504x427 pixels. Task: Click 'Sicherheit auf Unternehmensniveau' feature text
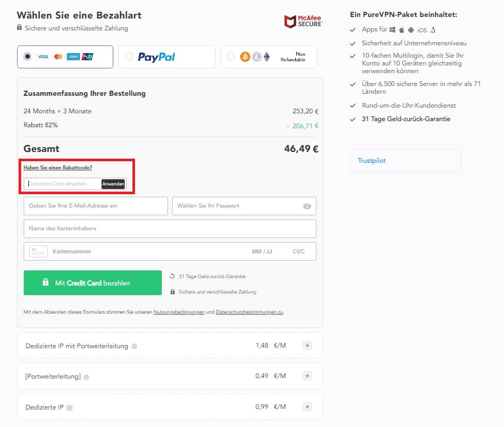[x=414, y=43]
